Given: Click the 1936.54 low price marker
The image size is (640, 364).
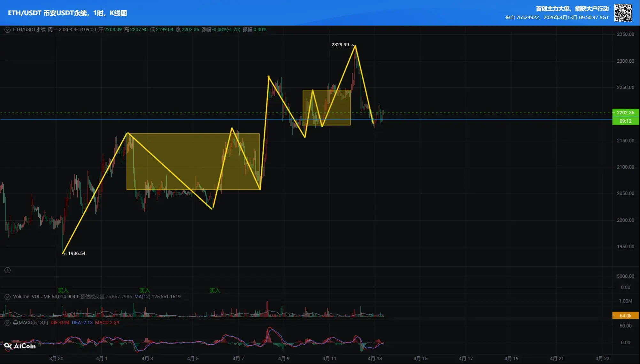Looking at the screenshot, I should pos(76,253).
